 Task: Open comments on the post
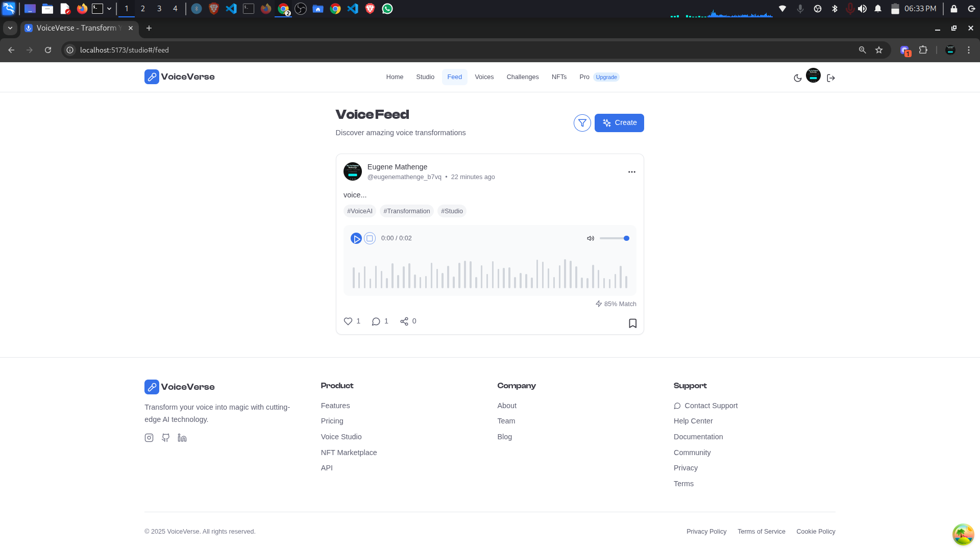click(x=376, y=321)
